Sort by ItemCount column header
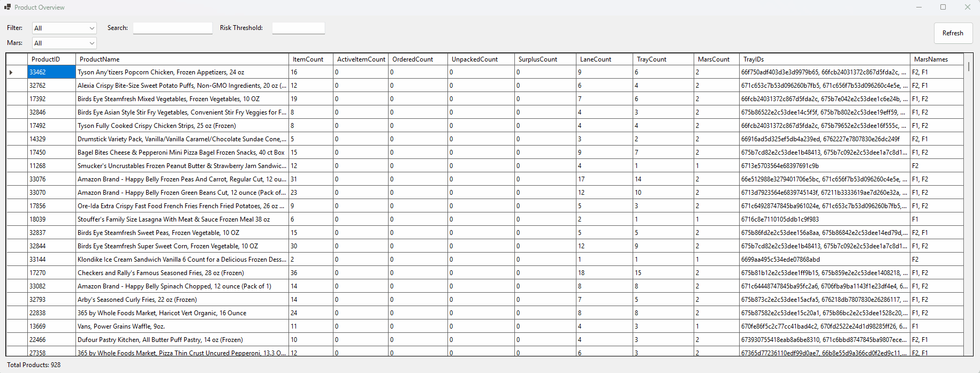The height and width of the screenshot is (373, 980). point(311,59)
